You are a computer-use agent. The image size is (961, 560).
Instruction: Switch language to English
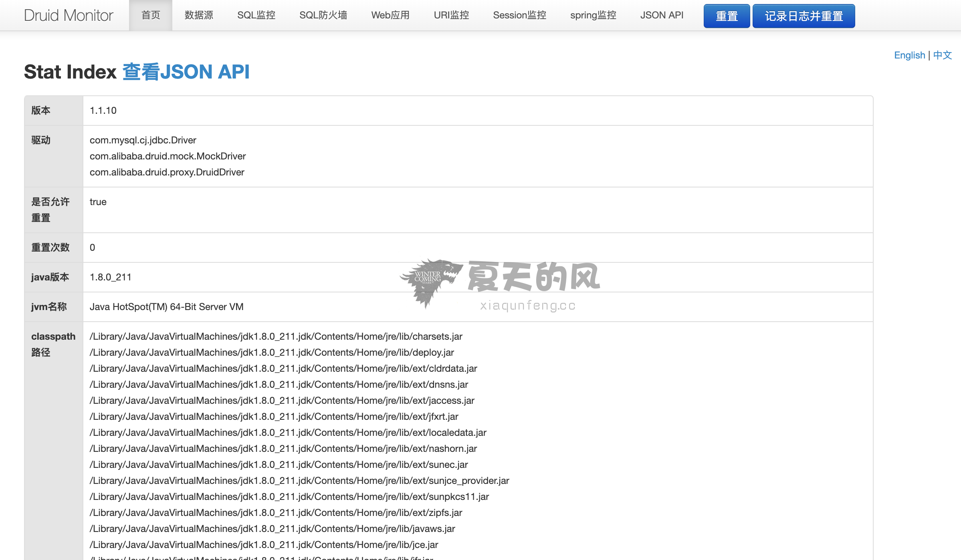point(909,55)
